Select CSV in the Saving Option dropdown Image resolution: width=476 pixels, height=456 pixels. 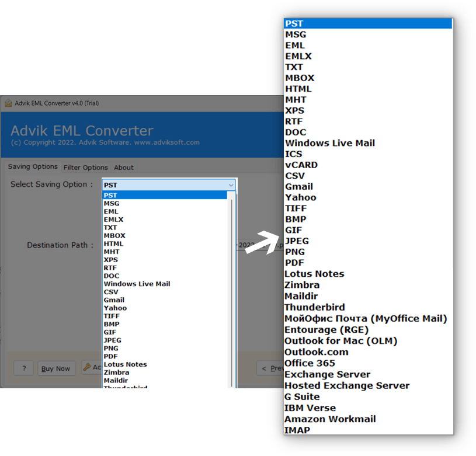pos(165,291)
